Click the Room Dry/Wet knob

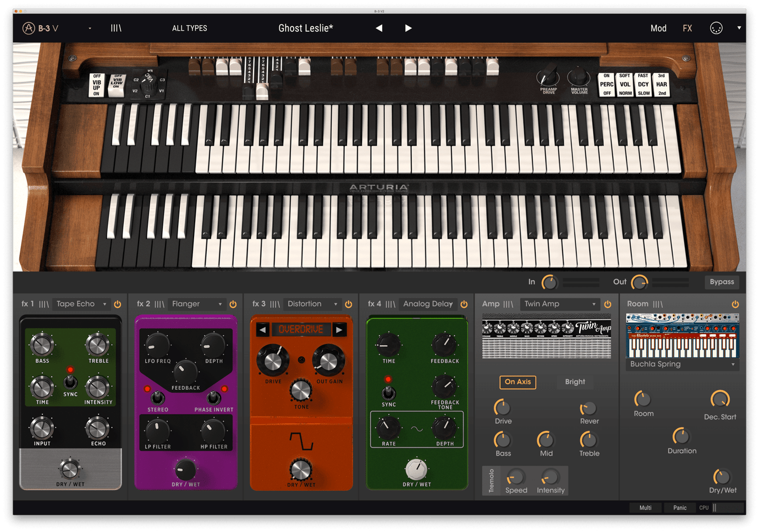pyautogui.click(x=722, y=476)
